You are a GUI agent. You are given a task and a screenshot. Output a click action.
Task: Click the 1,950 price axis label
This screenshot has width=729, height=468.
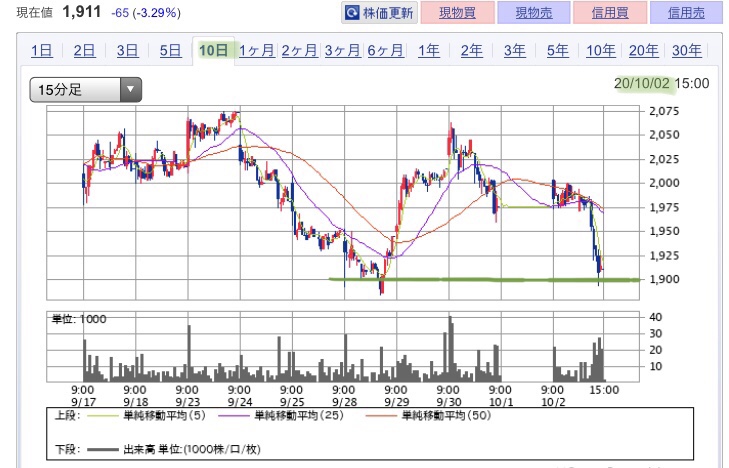coord(664,231)
